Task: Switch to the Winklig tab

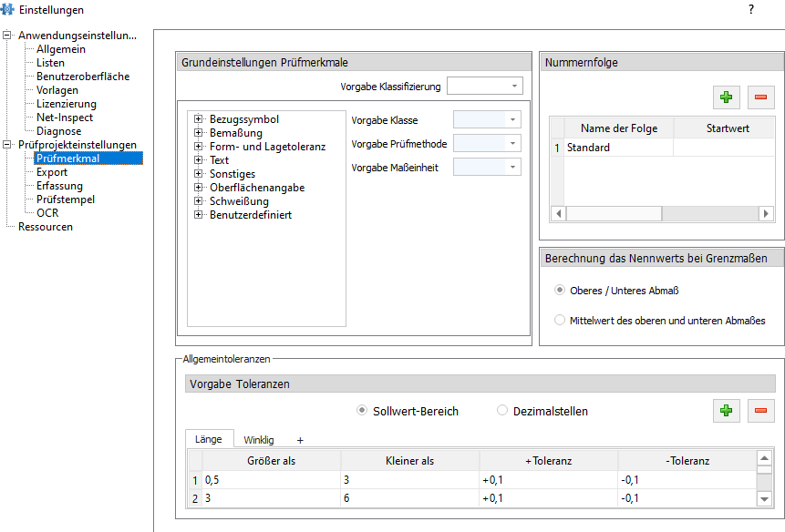Action: point(258,440)
